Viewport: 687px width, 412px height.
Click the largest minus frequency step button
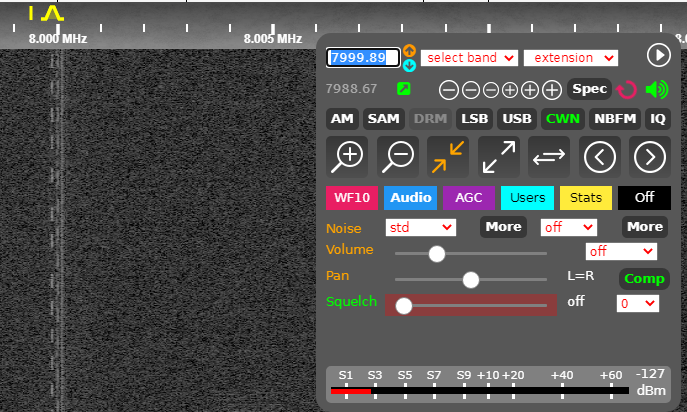coord(449,90)
